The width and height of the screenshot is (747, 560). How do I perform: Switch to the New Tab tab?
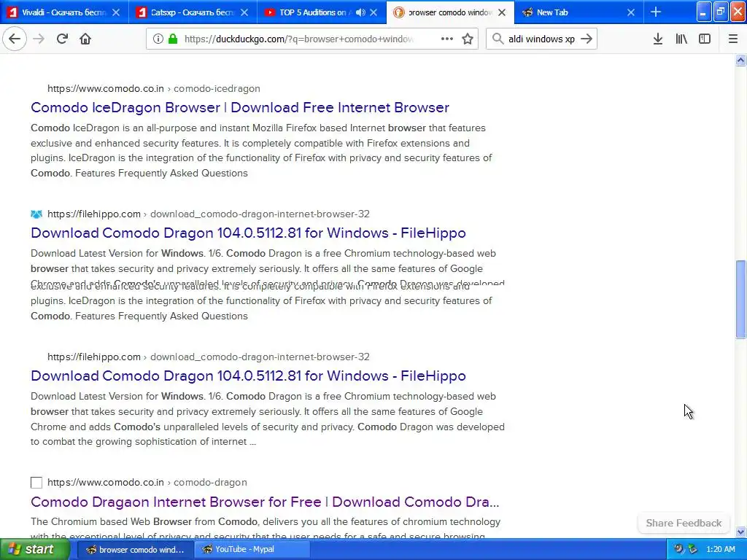pos(578,12)
